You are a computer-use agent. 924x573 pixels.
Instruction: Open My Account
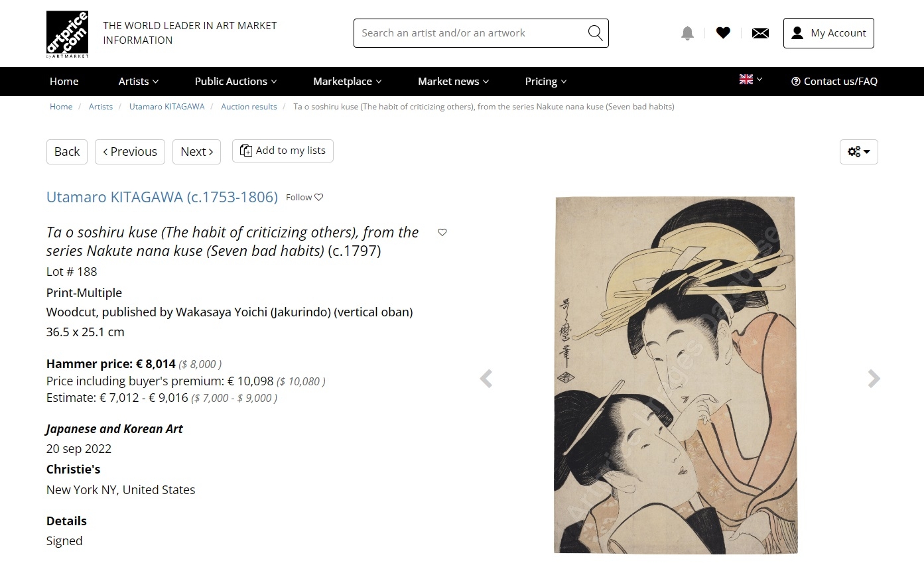pos(828,33)
